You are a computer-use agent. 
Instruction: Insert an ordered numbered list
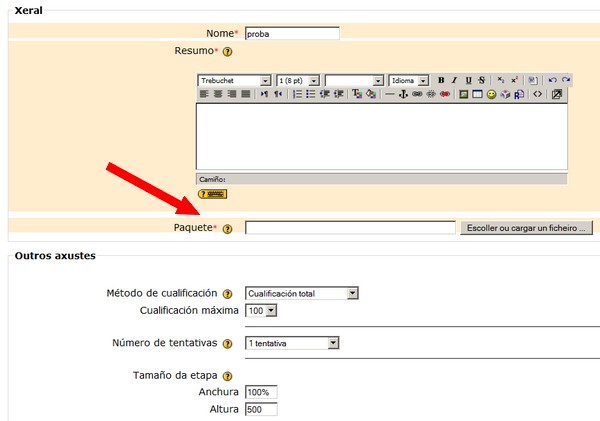tap(297, 94)
